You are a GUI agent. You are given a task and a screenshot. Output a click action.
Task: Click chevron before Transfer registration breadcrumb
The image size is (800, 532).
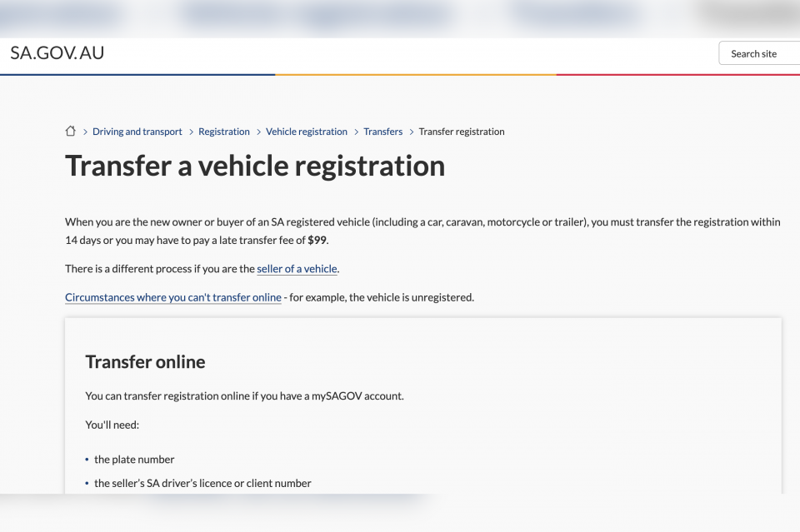click(412, 132)
